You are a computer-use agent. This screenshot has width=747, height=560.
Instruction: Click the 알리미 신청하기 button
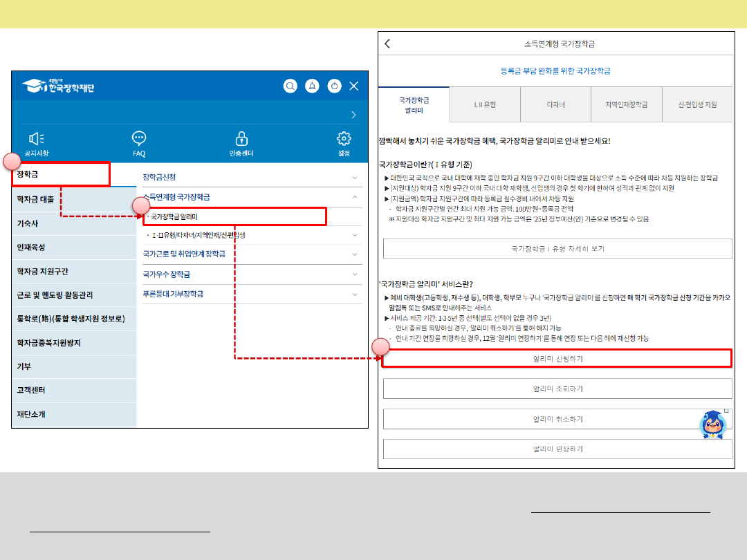click(557, 359)
